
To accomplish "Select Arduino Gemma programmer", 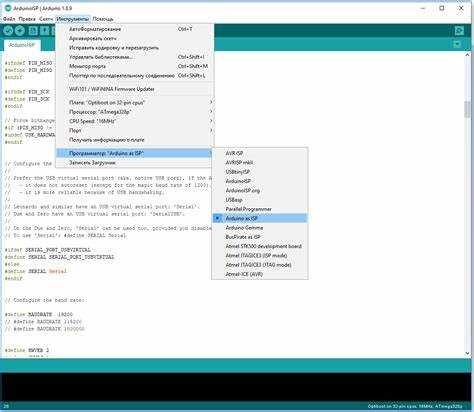I will 260,228.
